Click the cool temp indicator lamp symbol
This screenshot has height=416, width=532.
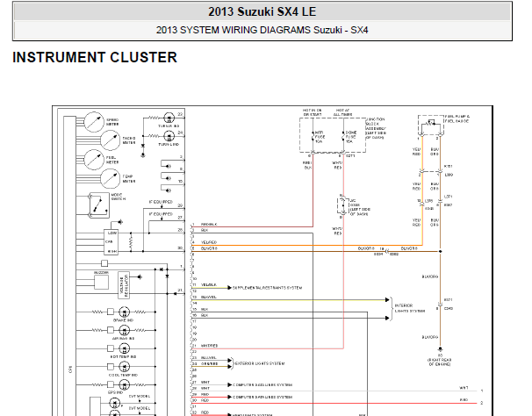[x=124, y=367]
